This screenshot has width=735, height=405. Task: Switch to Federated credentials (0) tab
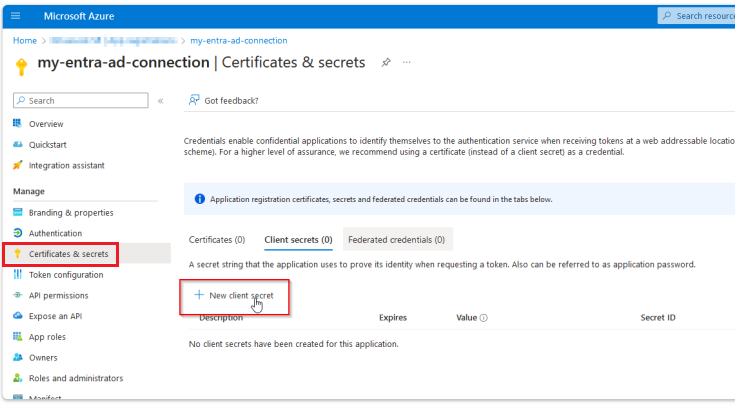[x=397, y=240]
